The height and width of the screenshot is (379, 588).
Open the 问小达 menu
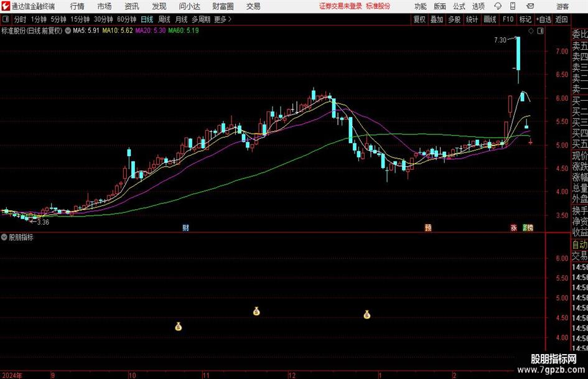tap(189, 6)
